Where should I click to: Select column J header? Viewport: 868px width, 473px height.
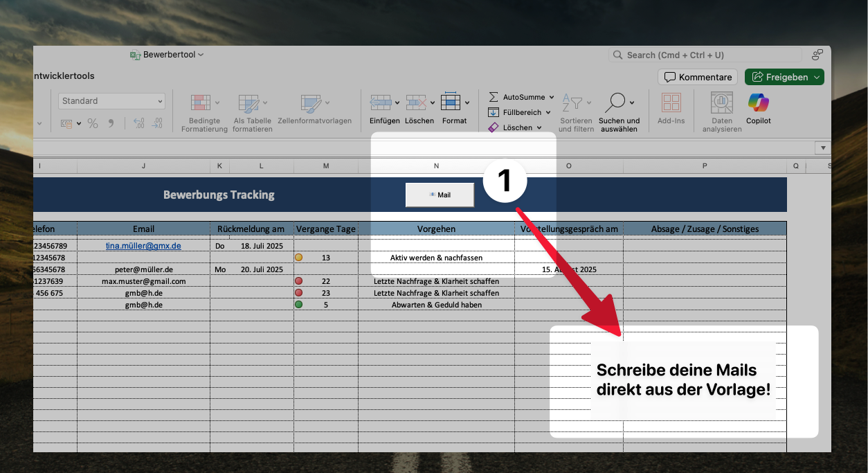143,166
